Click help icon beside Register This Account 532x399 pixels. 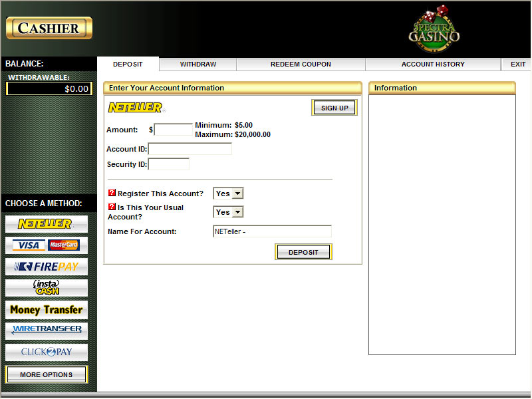pyautogui.click(x=112, y=193)
